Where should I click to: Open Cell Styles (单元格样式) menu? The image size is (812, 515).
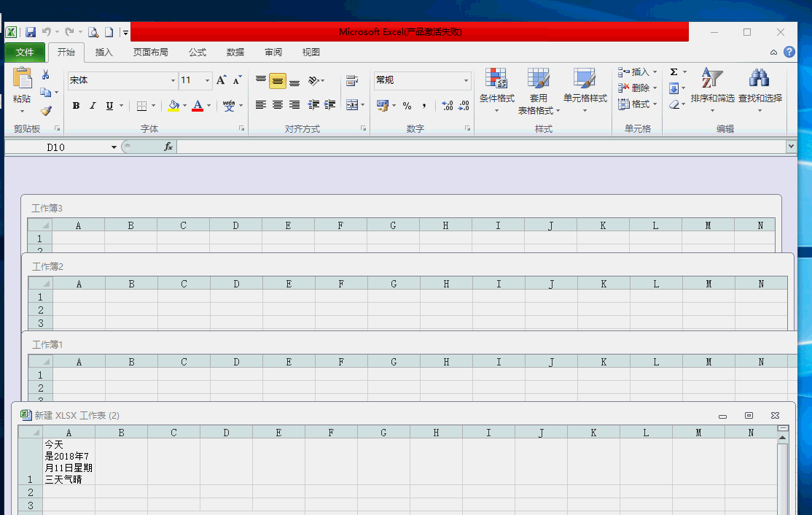585,90
